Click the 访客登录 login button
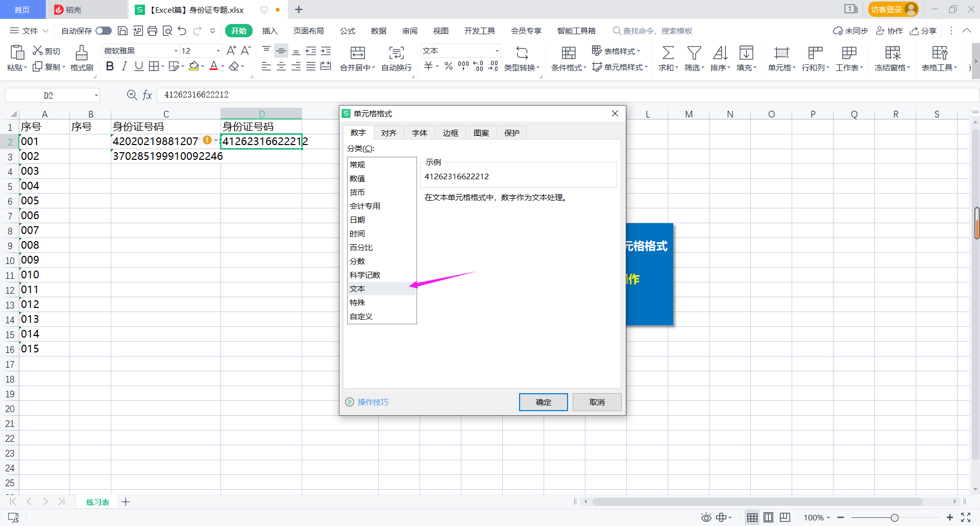The width and height of the screenshot is (980, 526). 893,9
